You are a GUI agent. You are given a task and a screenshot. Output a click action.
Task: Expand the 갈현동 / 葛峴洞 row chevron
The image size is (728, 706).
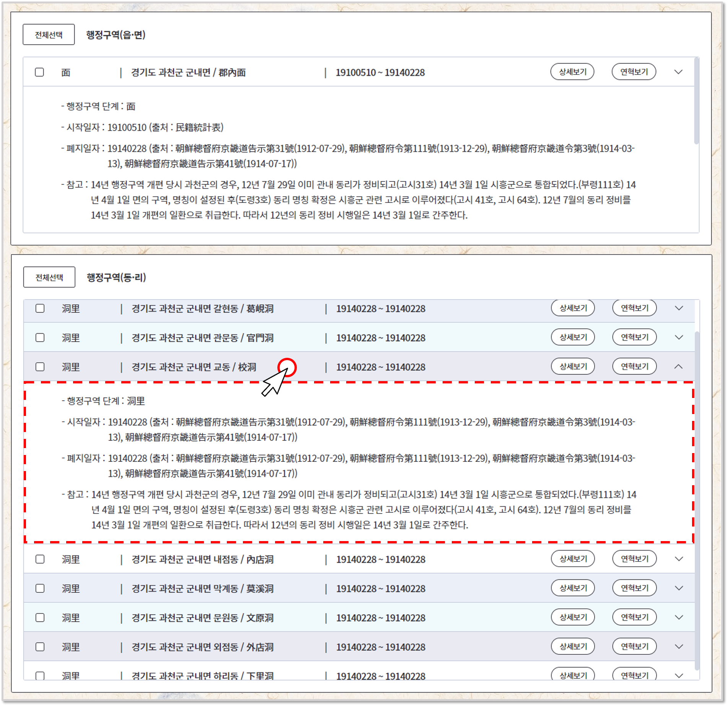point(679,308)
